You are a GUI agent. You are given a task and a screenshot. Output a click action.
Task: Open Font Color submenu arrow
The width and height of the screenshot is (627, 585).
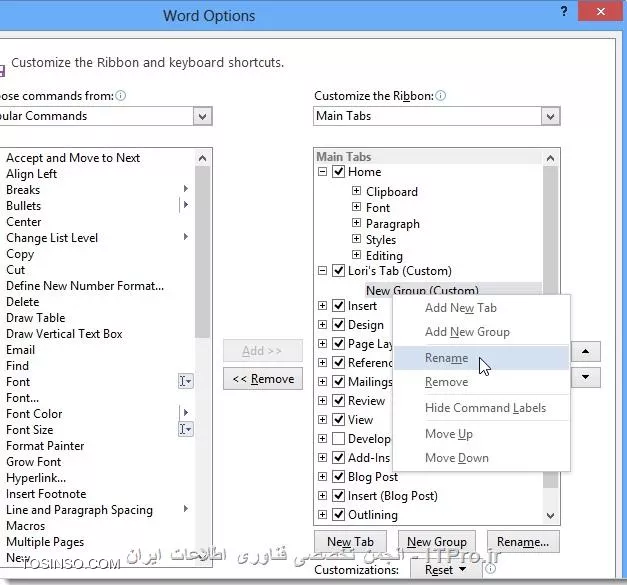tap(186, 412)
